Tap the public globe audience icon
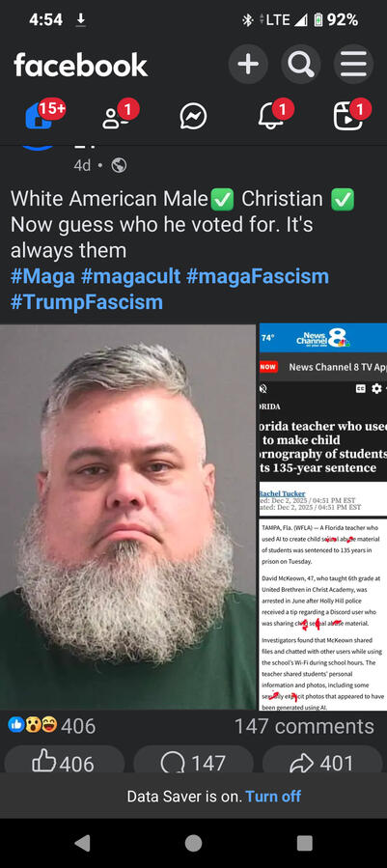The height and width of the screenshot is (868, 387). [119, 165]
